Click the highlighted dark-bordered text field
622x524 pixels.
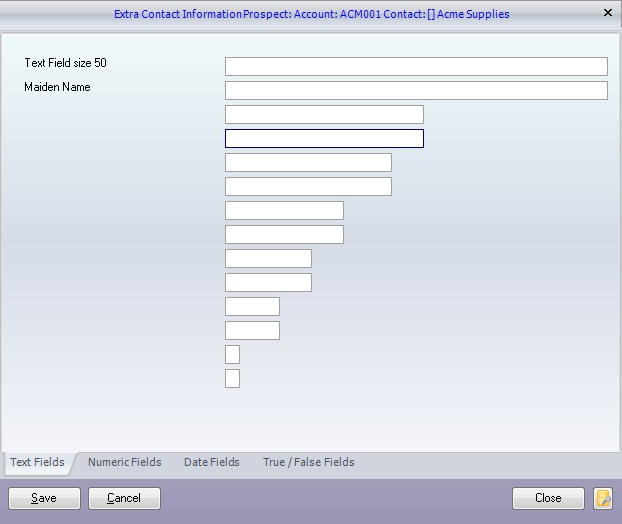click(324, 139)
